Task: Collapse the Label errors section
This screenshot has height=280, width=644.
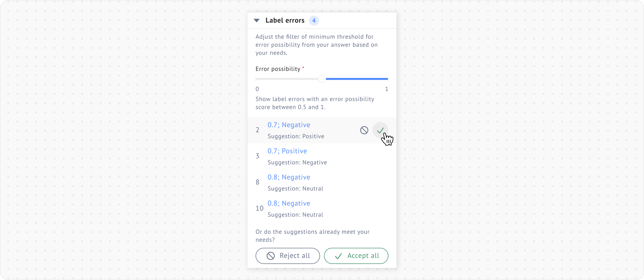Action: tap(257, 21)
